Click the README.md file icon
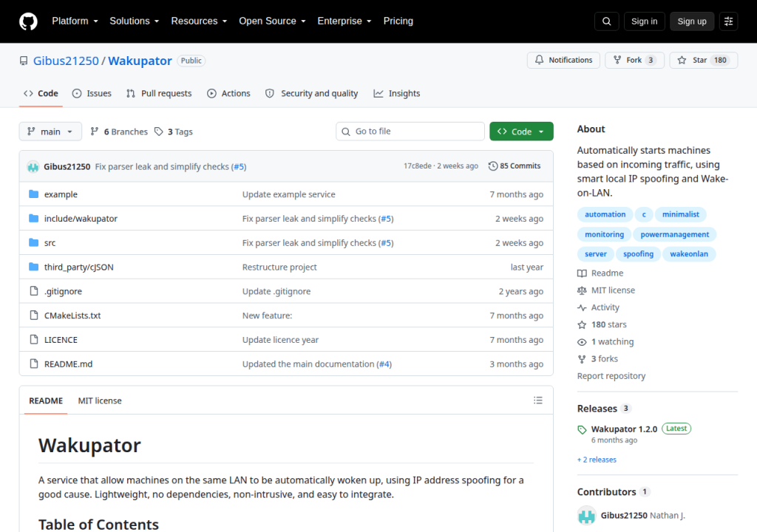 [x=33, y=364]
